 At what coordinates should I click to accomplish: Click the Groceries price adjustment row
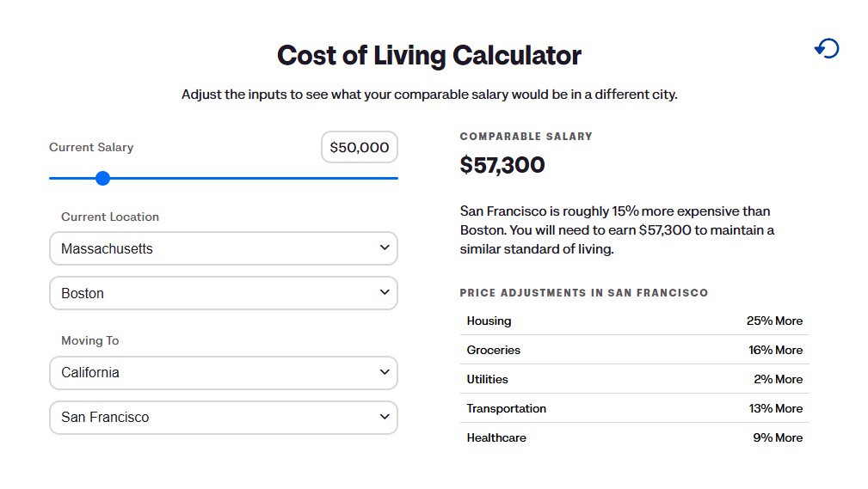tap(634, 350)
